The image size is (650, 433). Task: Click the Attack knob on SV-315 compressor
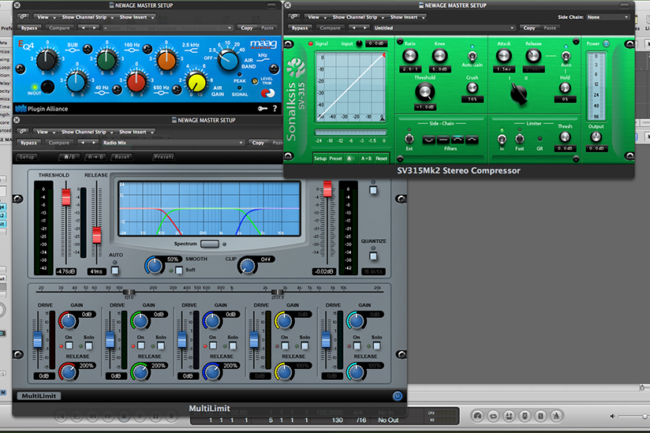pyautogui.click(x=505, y=54)
